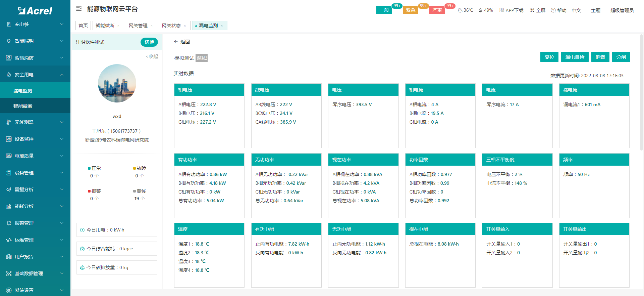Open the APP下载 download icon

tap(502, 10)
